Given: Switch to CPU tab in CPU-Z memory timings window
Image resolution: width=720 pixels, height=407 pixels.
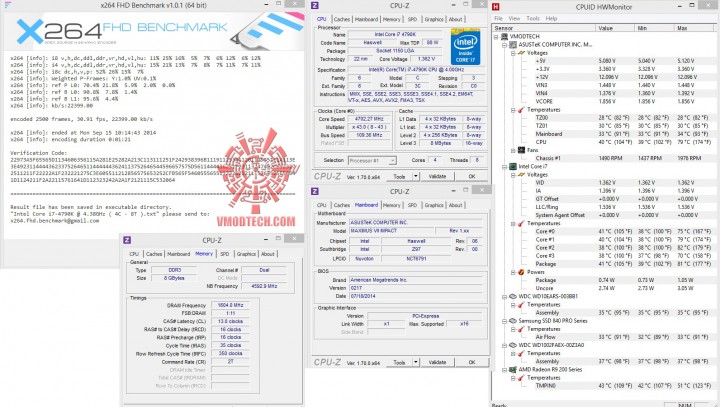Looking at the screenshot, I should tap(134, 254).
